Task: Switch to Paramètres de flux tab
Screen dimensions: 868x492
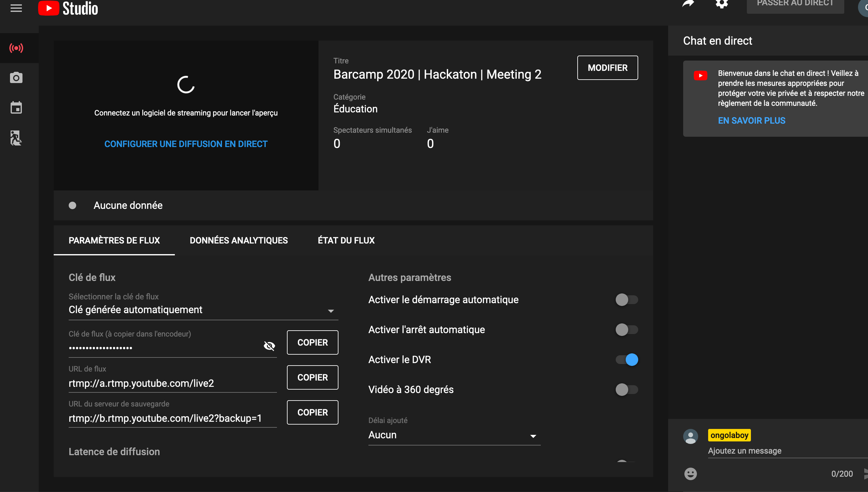Action: pos(114,240)
